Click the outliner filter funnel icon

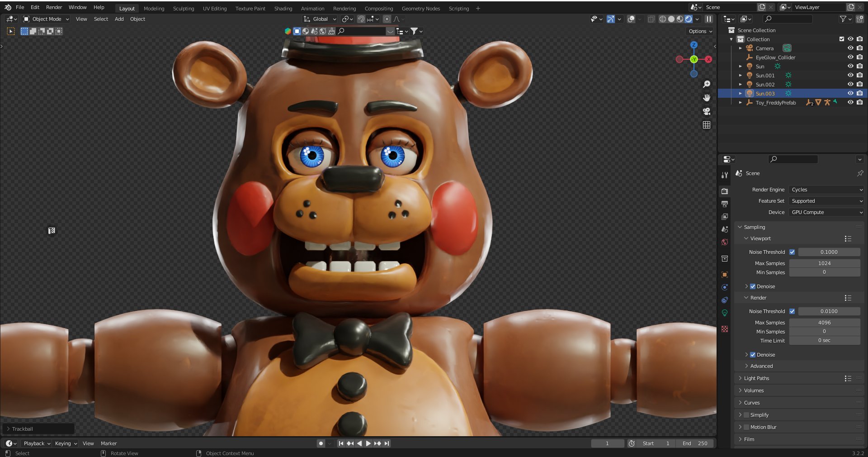[x=843, y=19]
